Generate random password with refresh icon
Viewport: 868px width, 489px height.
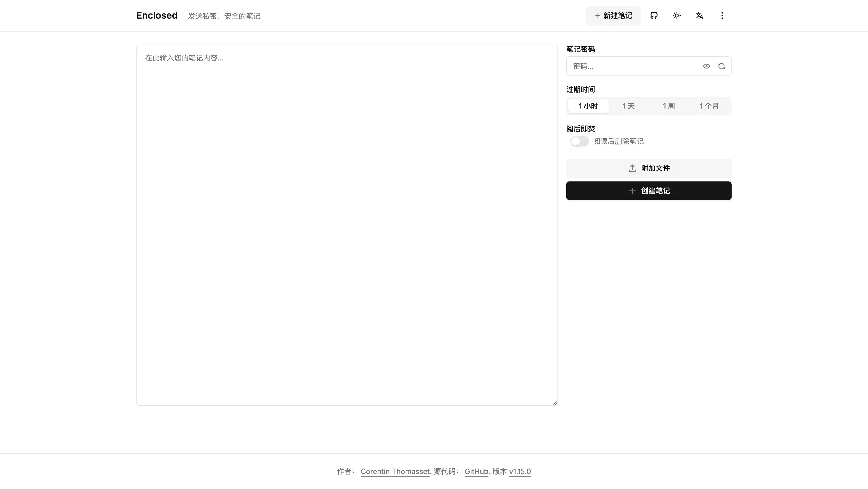coord(721,66)
